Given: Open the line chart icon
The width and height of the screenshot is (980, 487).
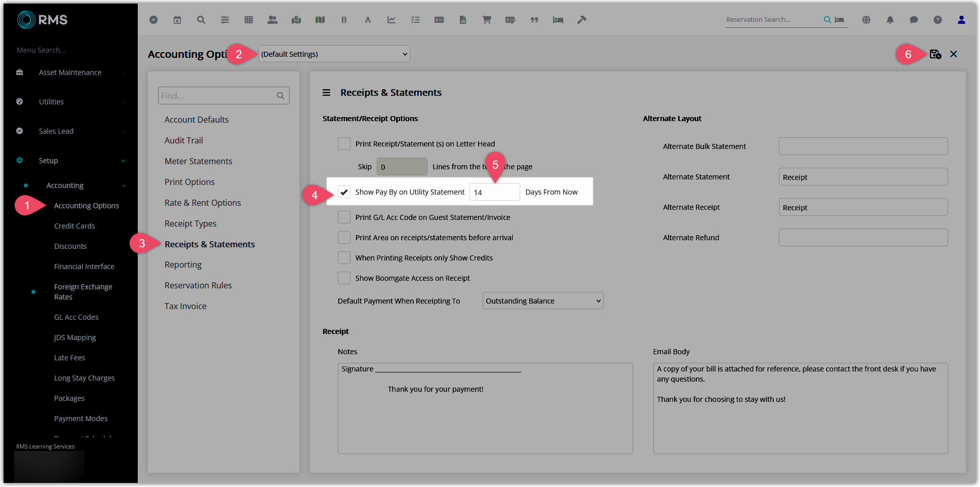Looking at the screenshot, I should click(x=391, y=20).
